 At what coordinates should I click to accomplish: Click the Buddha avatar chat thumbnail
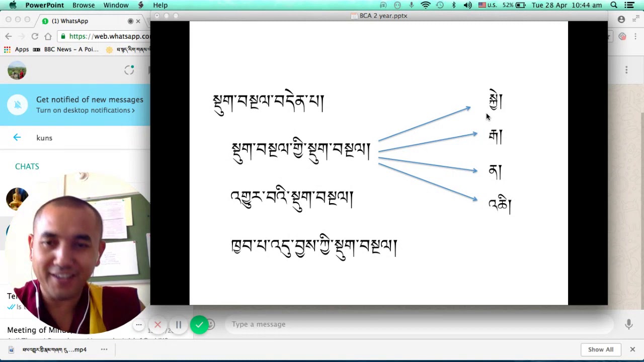point(17,199)
